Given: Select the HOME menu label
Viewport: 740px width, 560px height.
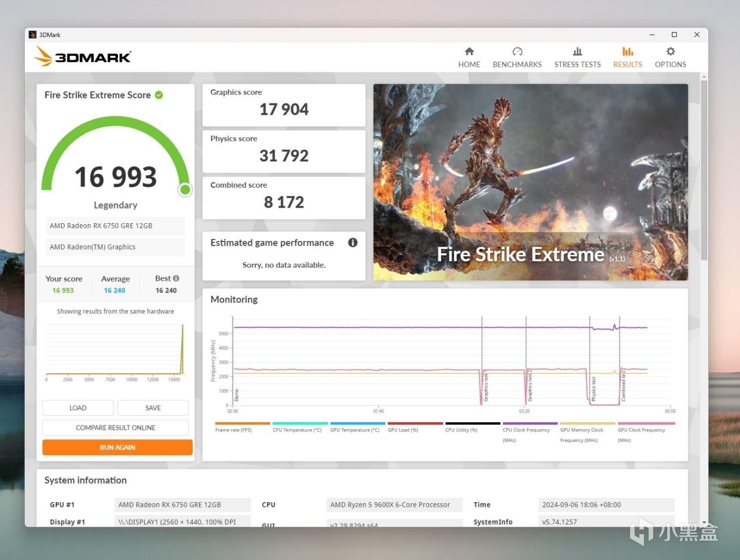Looking at the screenshot, I should pos(469,64).
